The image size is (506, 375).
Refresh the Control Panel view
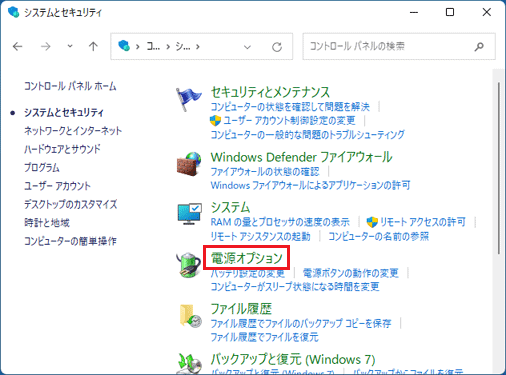click(277, 47)
